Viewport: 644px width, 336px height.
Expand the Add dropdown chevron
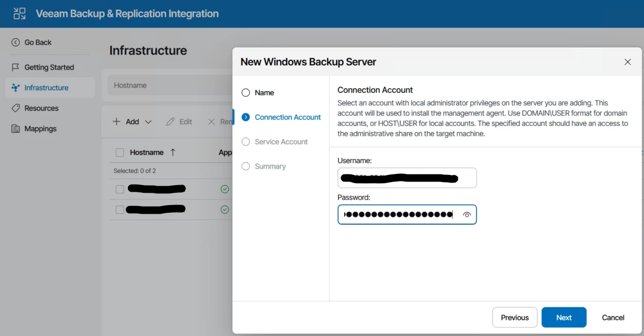click(148, 122)
